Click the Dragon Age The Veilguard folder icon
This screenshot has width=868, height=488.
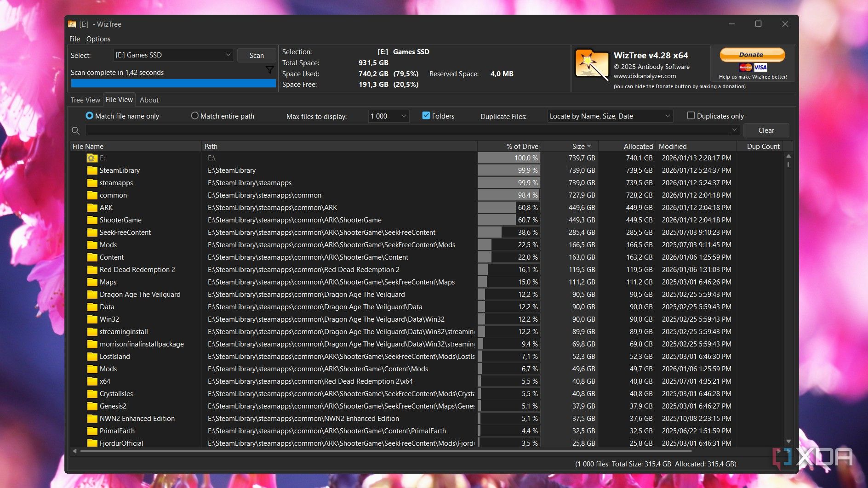coord(92,295)
